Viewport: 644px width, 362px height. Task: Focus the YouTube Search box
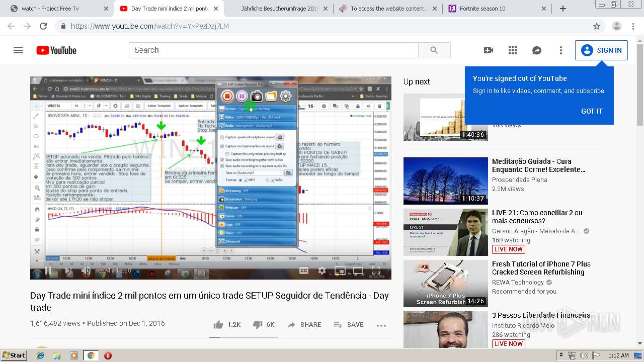coord(274,50)
